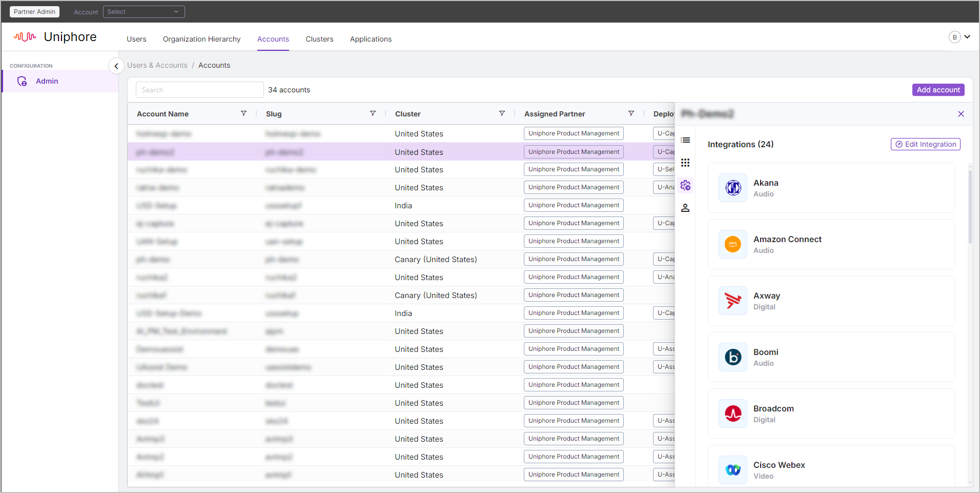Select the Axway integration name
This screenshot has width=980, height=493.
pos(767,295)
